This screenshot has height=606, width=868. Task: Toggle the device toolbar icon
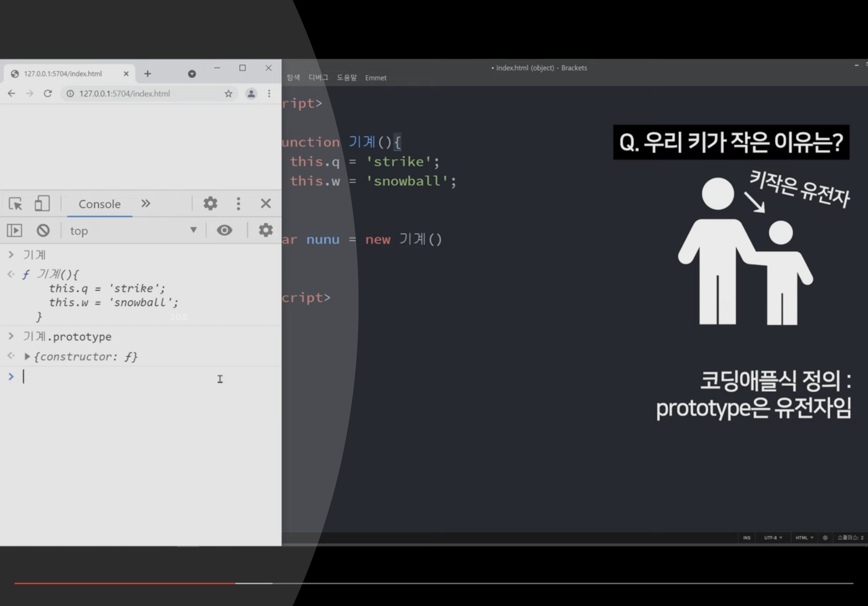[x=42, y=204]
